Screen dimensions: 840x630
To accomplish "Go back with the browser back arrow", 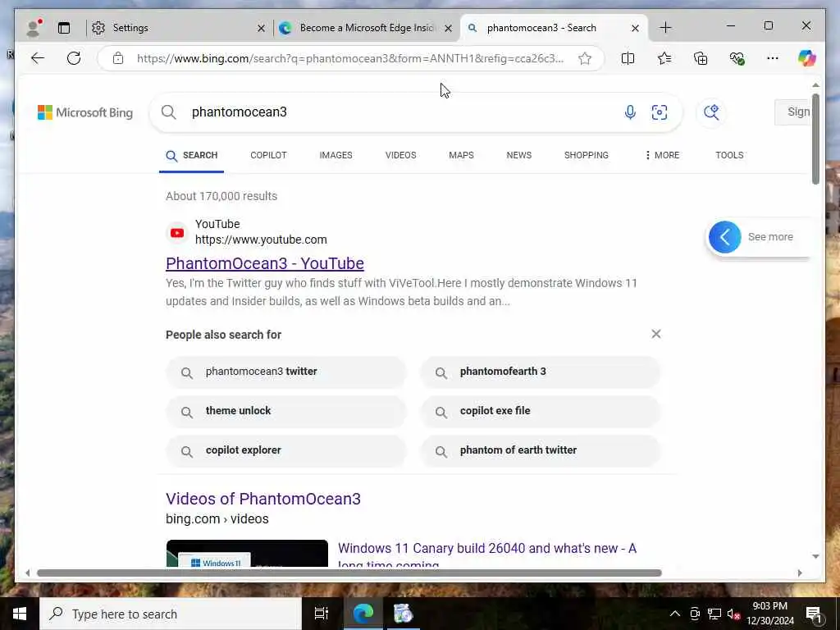I will click(x=38, y=58).
